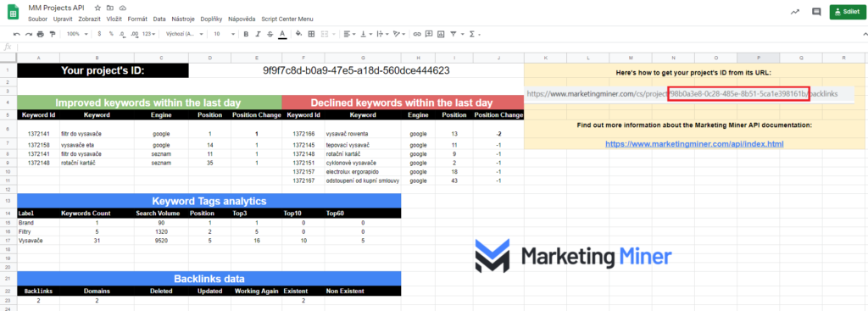Open the Upravit menu
The width and height of the screenshot is (868, 311).
63,19
